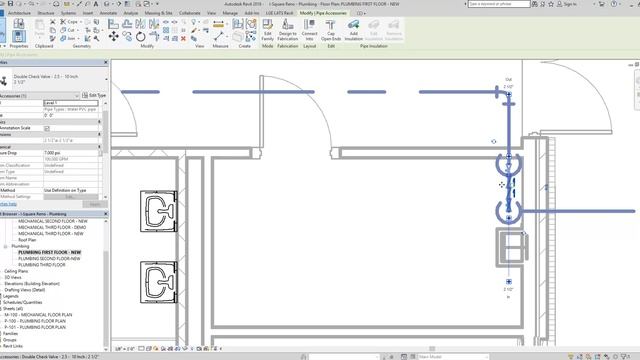Click Add Insulation
640x360 pixels.
[353, 29]
